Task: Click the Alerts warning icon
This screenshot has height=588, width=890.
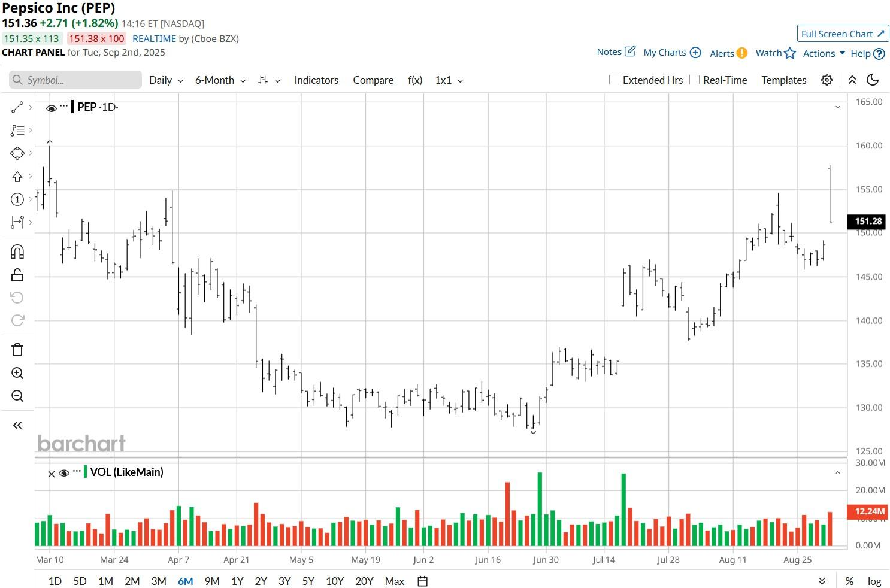Action: pyautogui.click(x=741, y=53)
